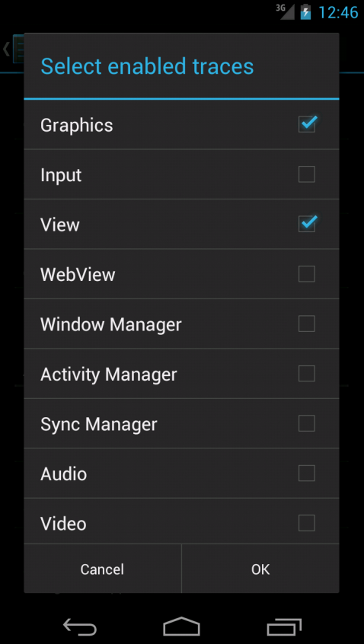Uncheck the Graphics trace checkbox
Screen dimensions: 364x644
click(307, 124)
